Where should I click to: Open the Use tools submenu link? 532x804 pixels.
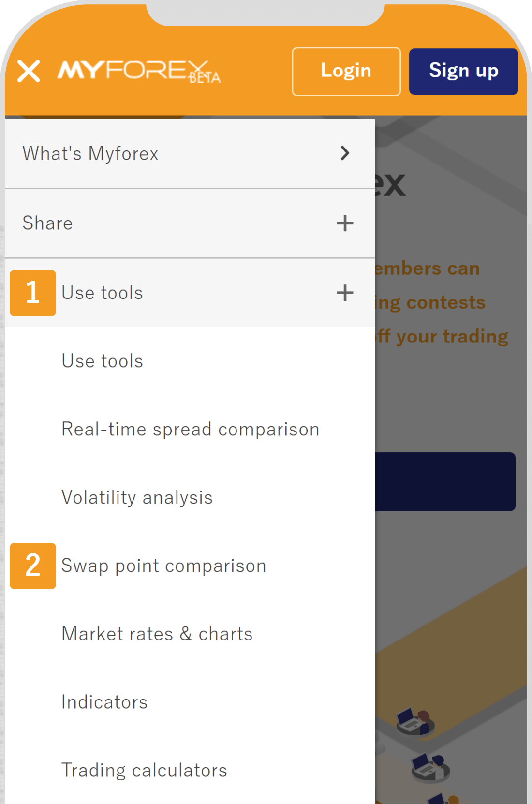coord(103,361)
